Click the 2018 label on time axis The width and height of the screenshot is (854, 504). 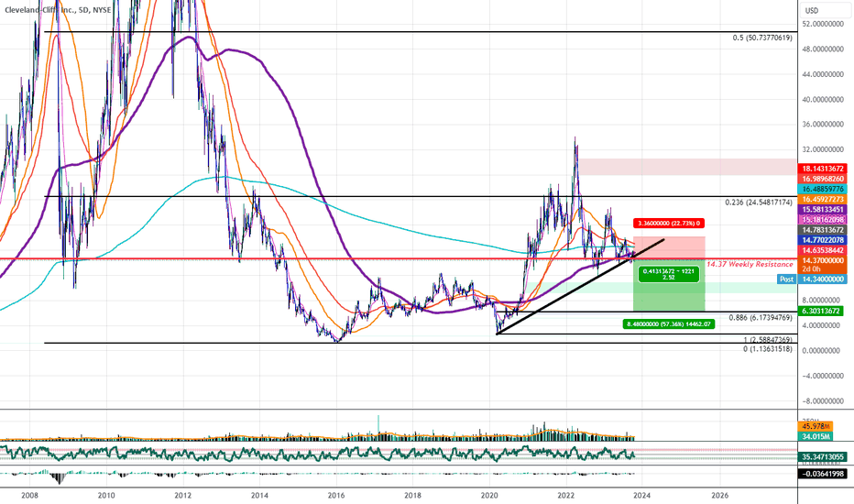[413, 495]
